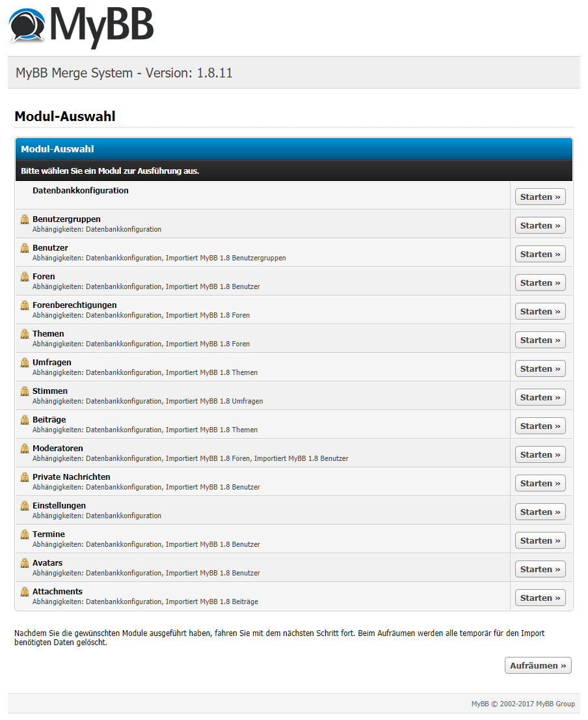
Task: Start the Foren module
Action: point(541,283)
